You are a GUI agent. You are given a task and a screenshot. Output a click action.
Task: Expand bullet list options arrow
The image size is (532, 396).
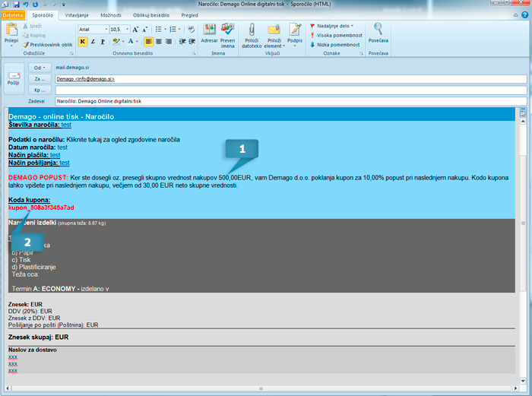(x=165, y=30)
